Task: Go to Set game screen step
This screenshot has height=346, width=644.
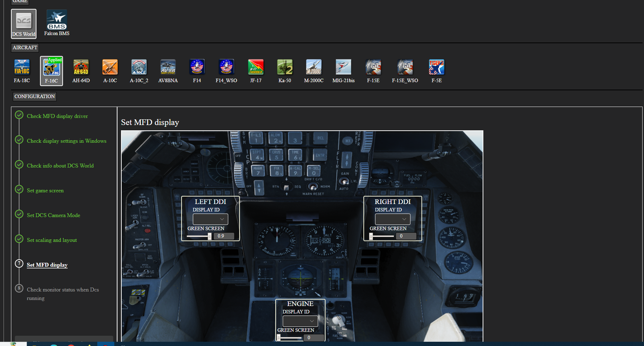Action: click(x=45, y=191)
